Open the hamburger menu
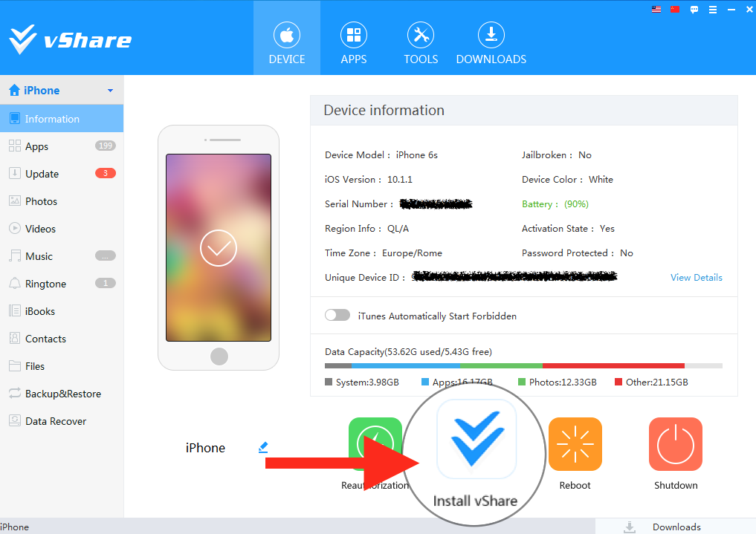756x534 pixels. [x=713, y=9]
